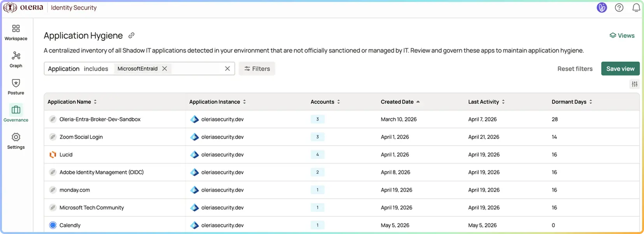
Task: Open the Lucid application row
Action: click(x=66, y=155)
